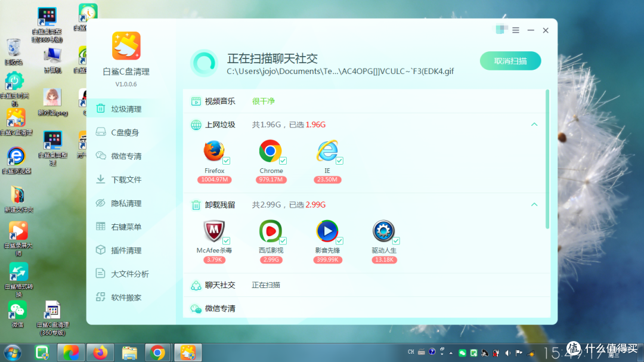644x362 pixels.
Task: Show hidden tray icons arrow
Action: pyautogui.click(x=451, y=353)
